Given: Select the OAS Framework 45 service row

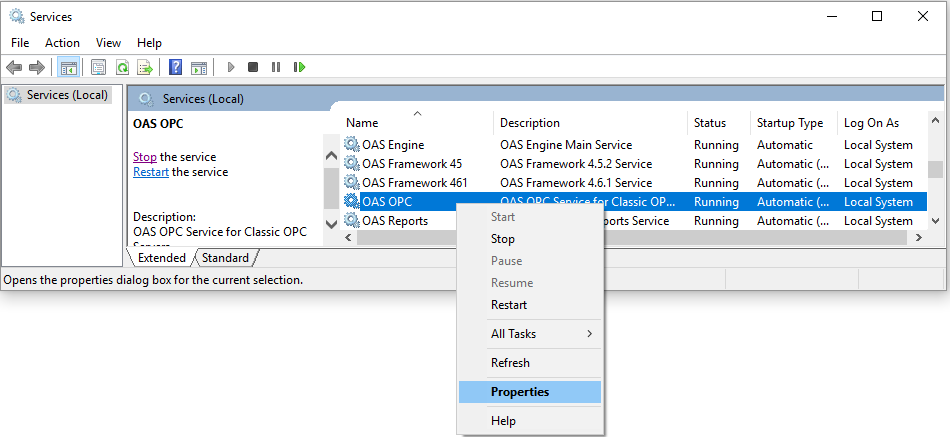Looking at the screenshot, I should 634,164.
